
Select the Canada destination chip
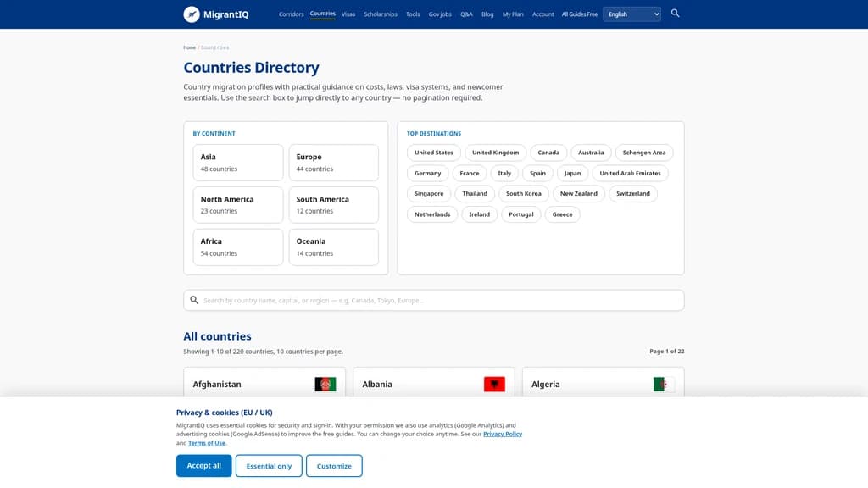548,152
